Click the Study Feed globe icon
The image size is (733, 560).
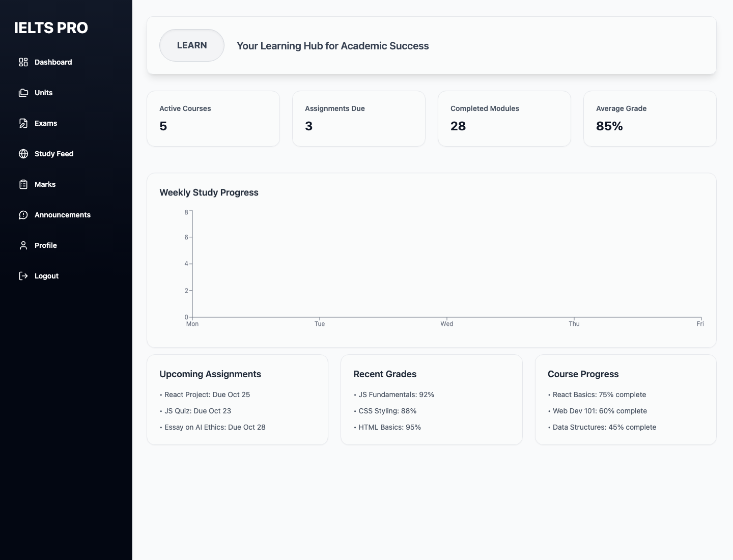(x=23, y=154)
